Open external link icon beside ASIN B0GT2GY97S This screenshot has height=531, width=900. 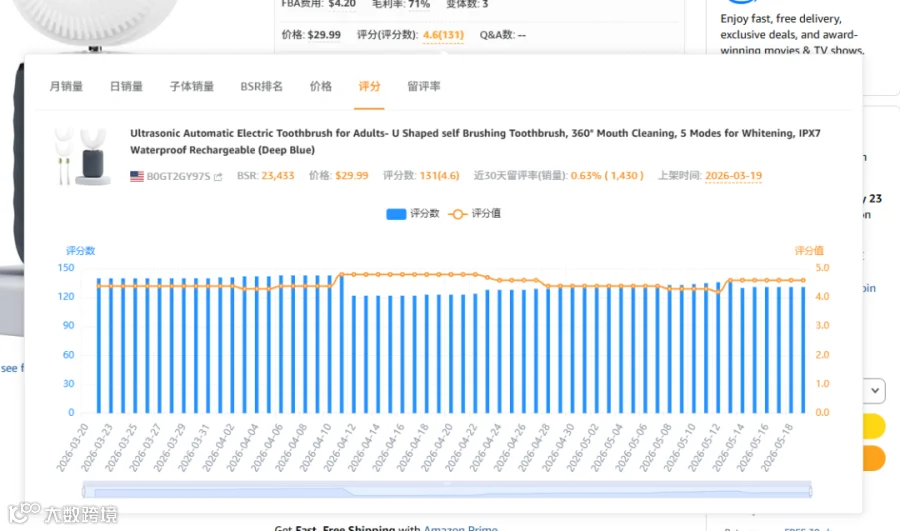pyautogui.click(x=218, y=177)
